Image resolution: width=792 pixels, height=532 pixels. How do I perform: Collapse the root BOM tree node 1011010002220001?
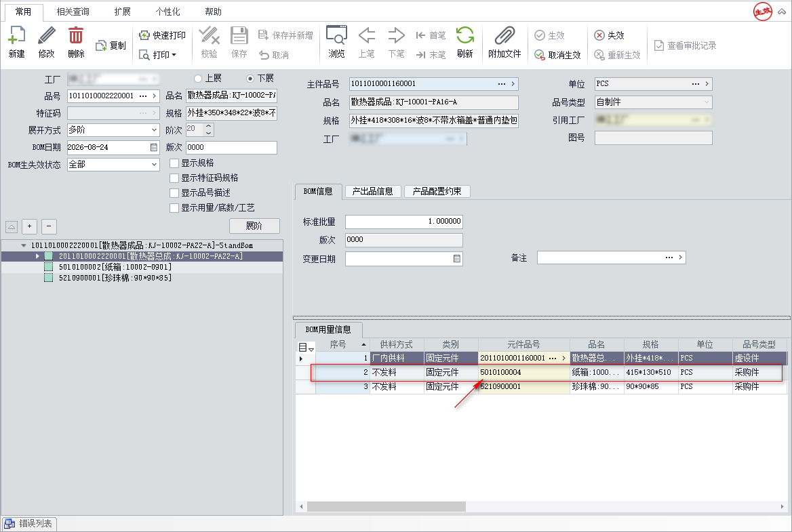click(23, 245)
